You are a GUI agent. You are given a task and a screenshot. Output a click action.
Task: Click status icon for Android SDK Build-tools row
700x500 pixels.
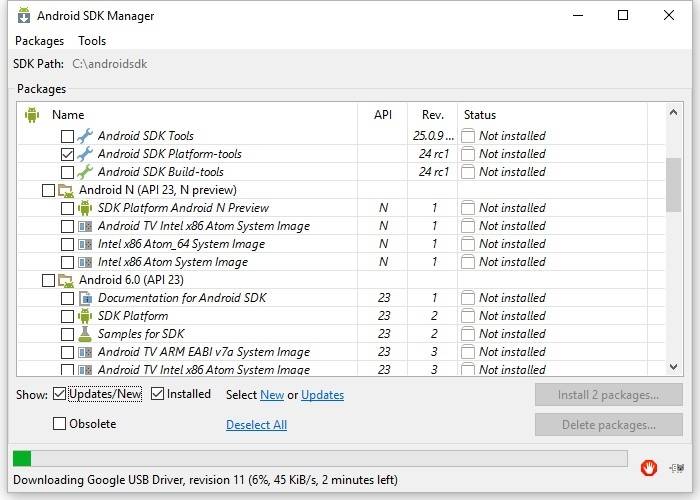(x=467, y=172)
